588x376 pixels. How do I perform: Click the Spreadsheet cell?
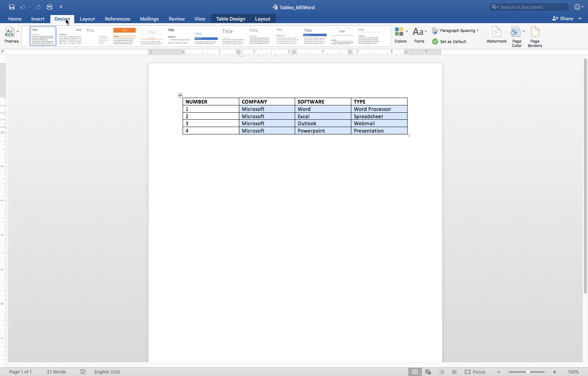pyautogui.click(x=379, y=116)
